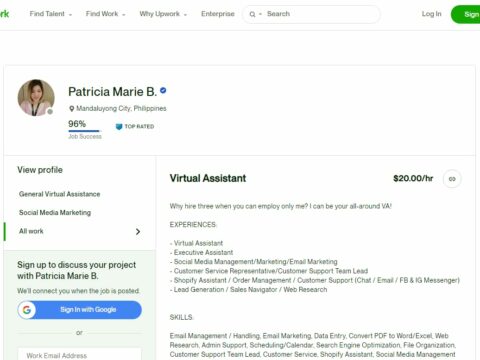Select Social Media Marketing profile
The image size is (480, 360).
click(55, 213)
